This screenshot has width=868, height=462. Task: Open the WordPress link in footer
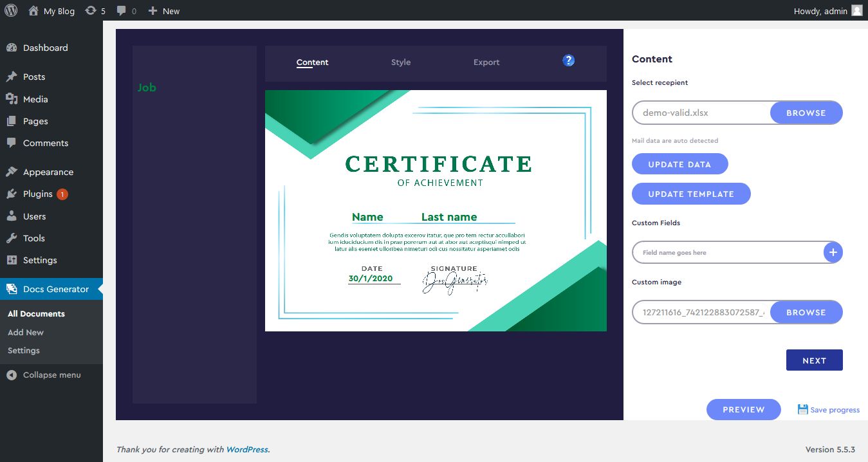(x=246, y=450)
